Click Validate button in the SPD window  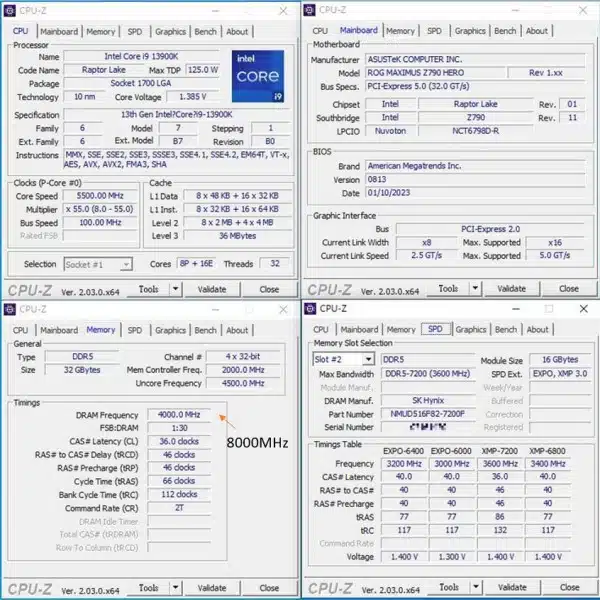512,587
